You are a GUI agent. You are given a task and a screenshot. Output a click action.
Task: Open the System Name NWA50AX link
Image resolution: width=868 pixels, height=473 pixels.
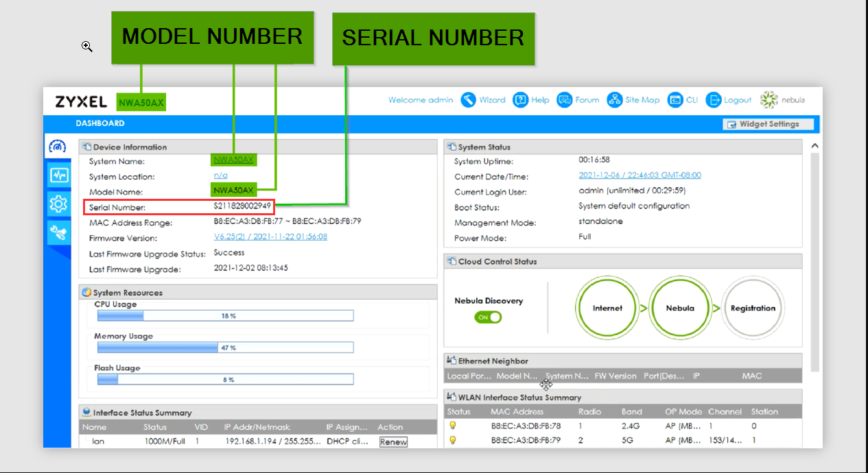pos(233,160)
